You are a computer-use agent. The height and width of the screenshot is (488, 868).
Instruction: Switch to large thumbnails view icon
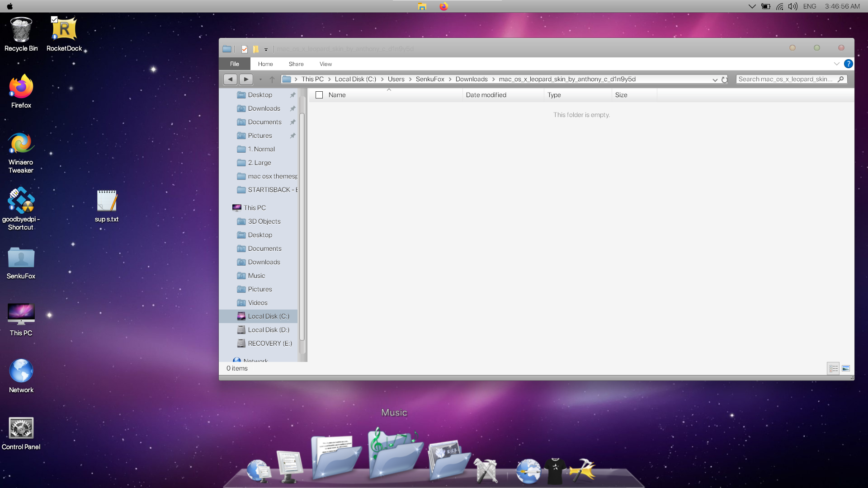point(846,369)
